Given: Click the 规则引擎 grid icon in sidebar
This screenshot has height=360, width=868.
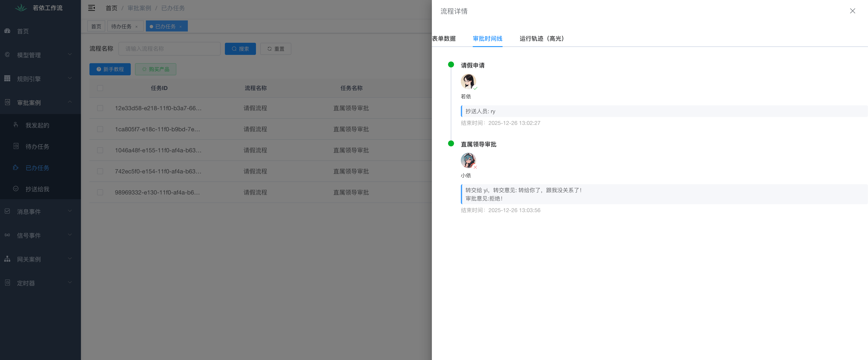Looking at the screenshot, I should tap(7, 79).
